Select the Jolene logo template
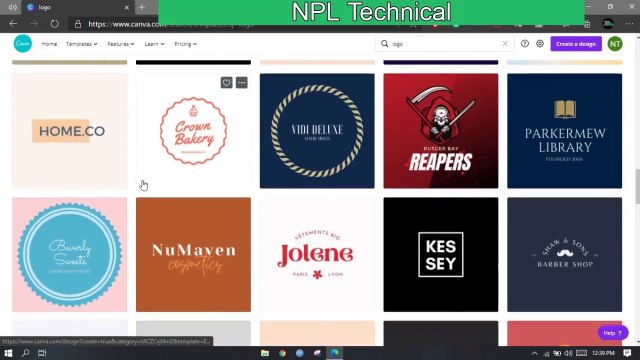640x360 pixels. coord(317,255)
